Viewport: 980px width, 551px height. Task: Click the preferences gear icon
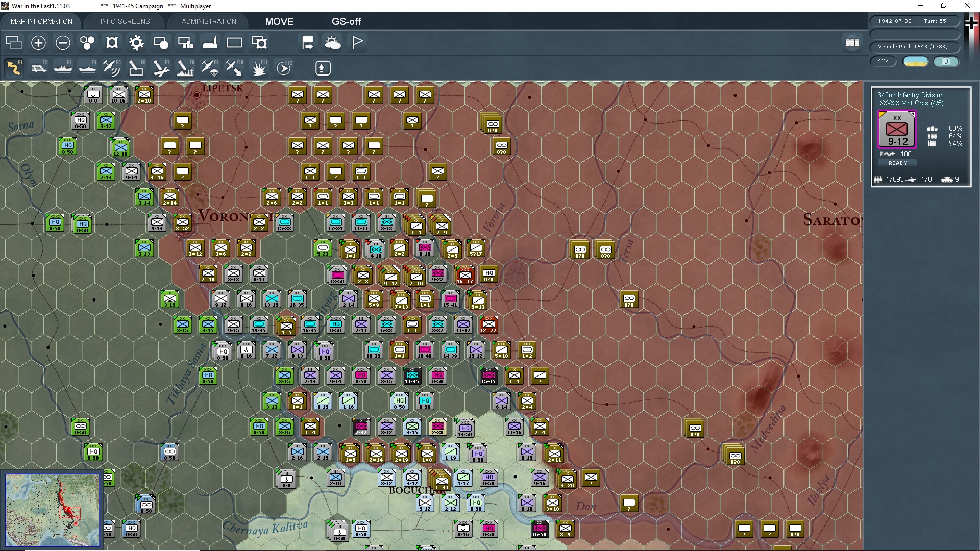pos(136,43)
